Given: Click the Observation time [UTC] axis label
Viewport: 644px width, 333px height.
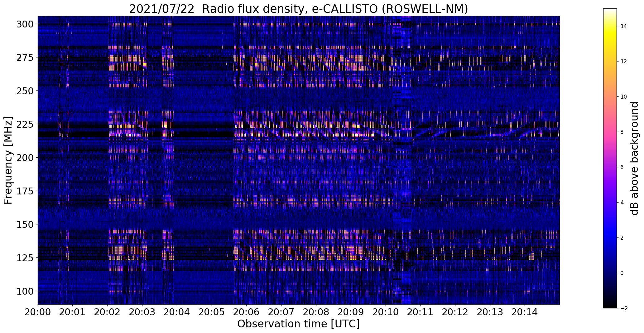Looking at the screenshot, I should pyautogui.click(x=298, y=324).
